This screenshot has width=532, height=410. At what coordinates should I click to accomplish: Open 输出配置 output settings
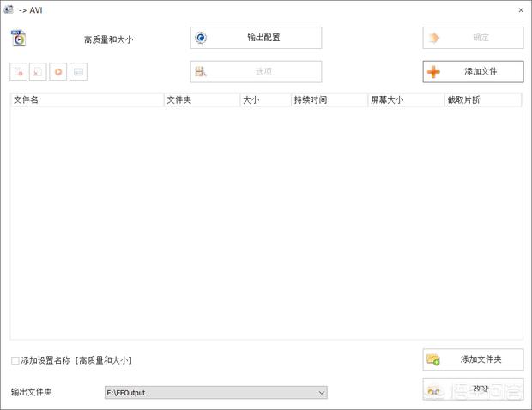(x=256, y=38)
